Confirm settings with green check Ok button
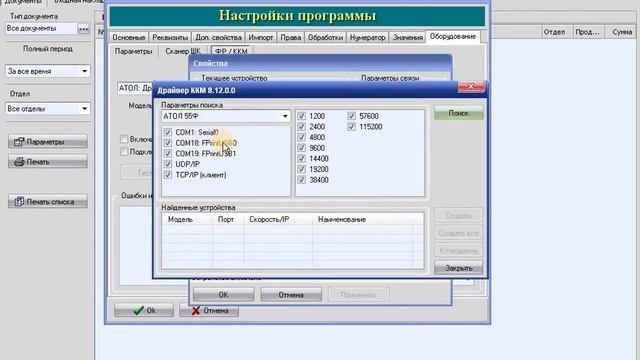Screen dimensions: 640x360 click(x=144, y=311)
